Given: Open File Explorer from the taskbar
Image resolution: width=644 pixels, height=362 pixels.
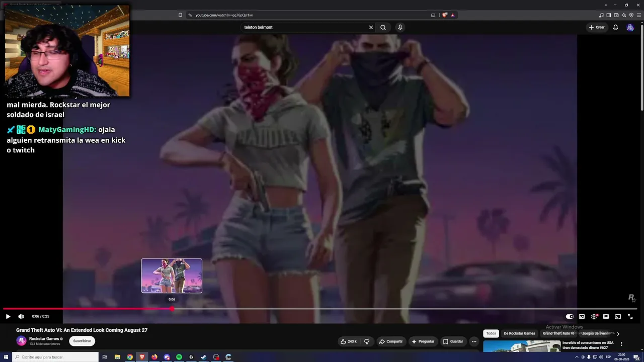Looking at the screenshot, I should click(117, 357).
